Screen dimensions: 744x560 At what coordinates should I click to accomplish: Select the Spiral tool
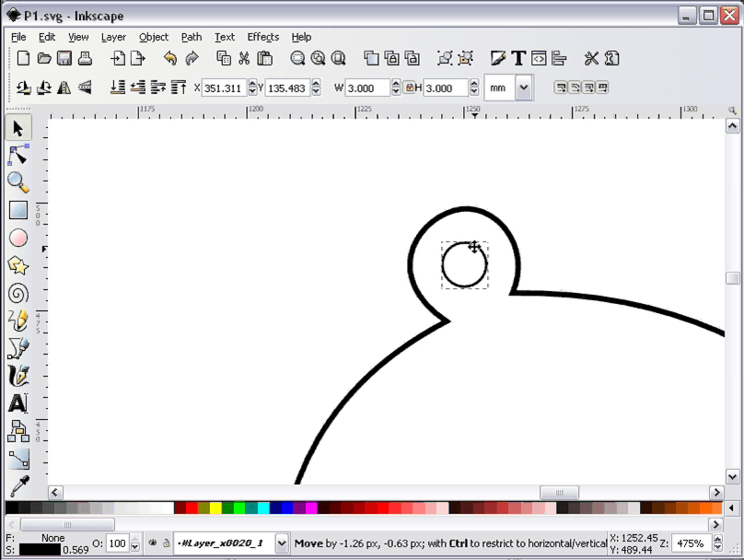[18, 293]
